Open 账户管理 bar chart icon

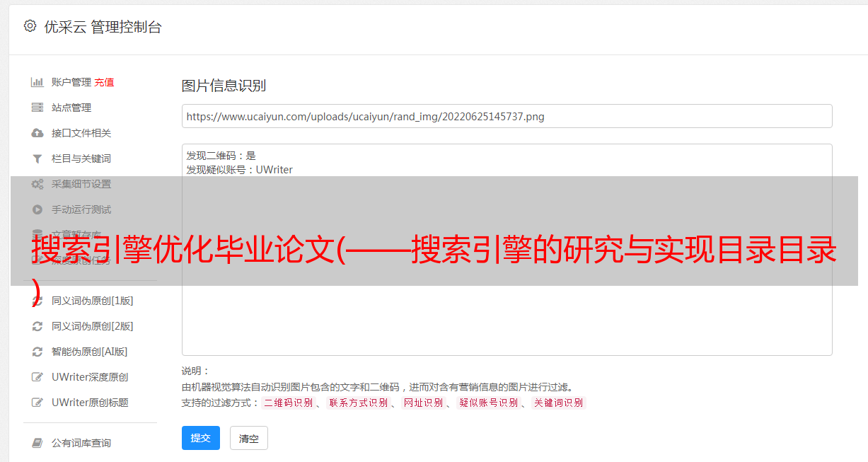tap(37, 82)
